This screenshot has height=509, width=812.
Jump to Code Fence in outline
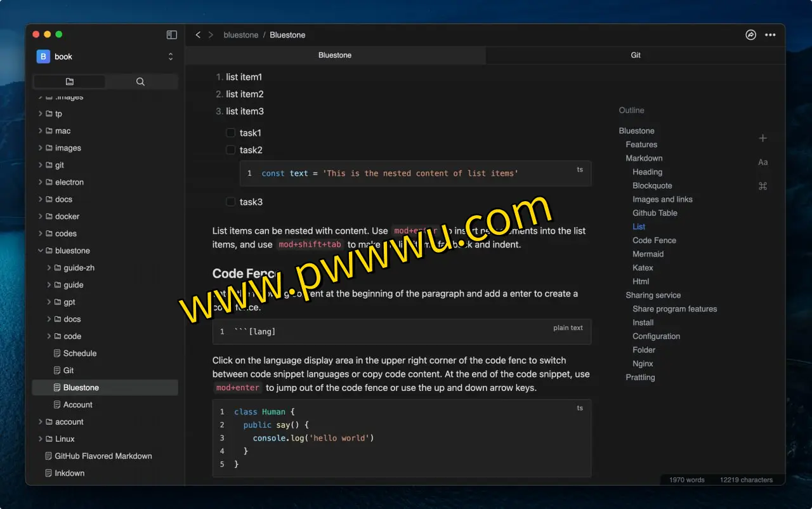654,241
